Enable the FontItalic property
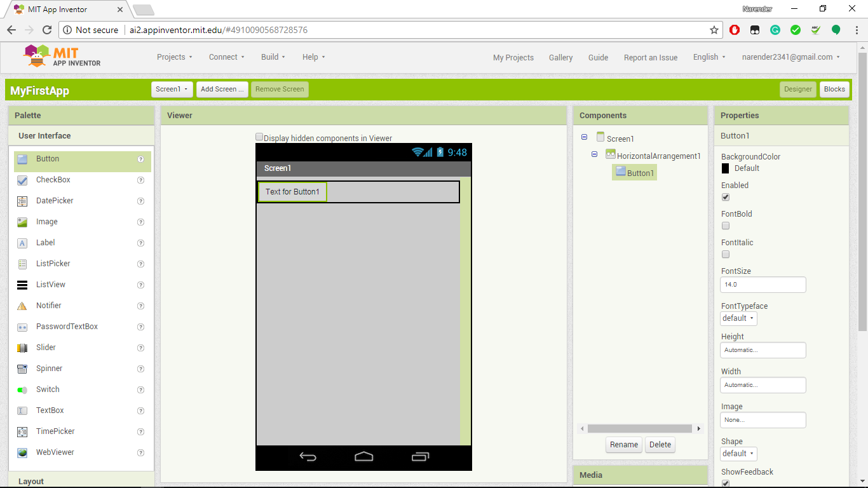The image size is (868, 488). pos(726,254)
